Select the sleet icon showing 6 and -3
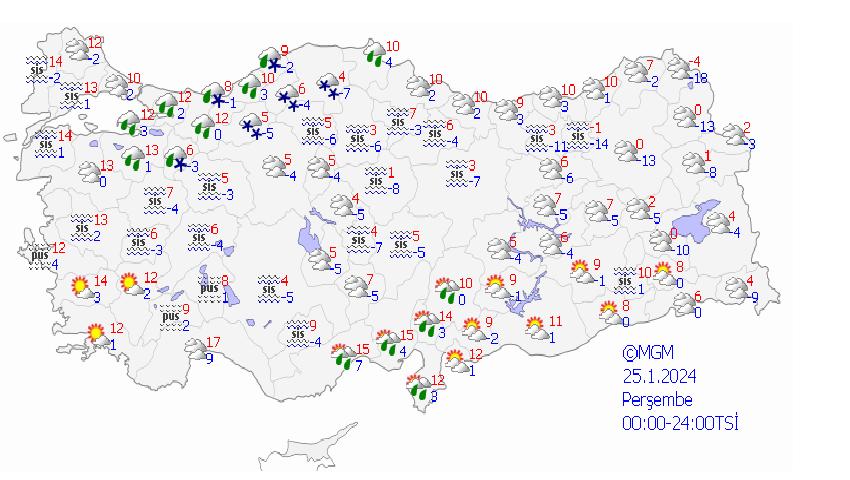 [176, 159]
